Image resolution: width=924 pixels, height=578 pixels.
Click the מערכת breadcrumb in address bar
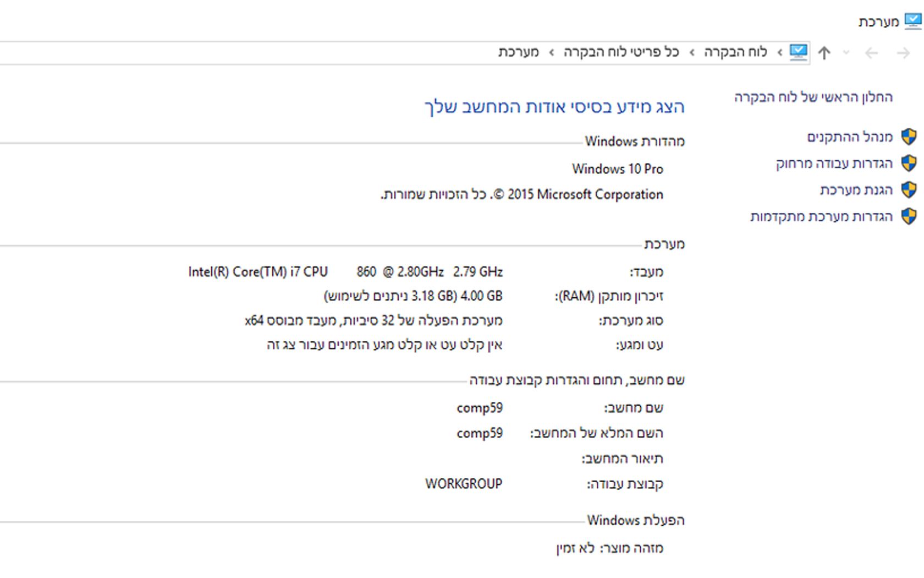519,52
